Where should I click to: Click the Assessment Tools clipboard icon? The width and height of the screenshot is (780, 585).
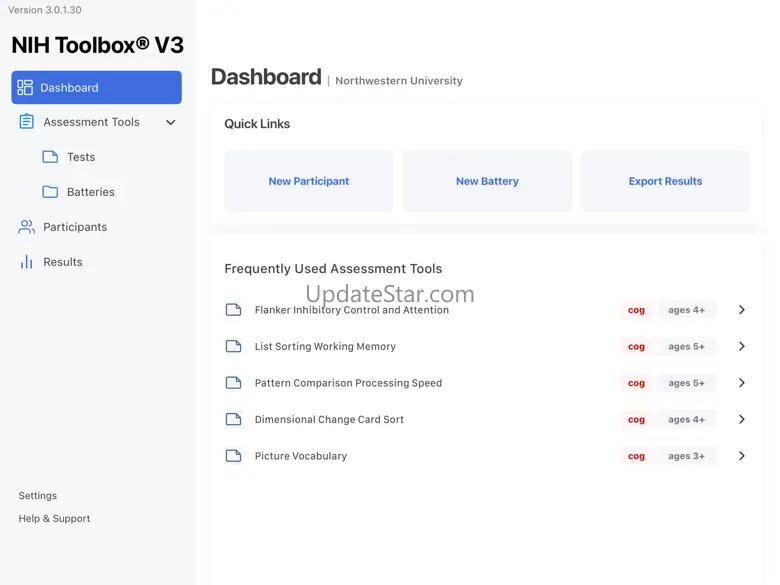click(x=26, y=122)
